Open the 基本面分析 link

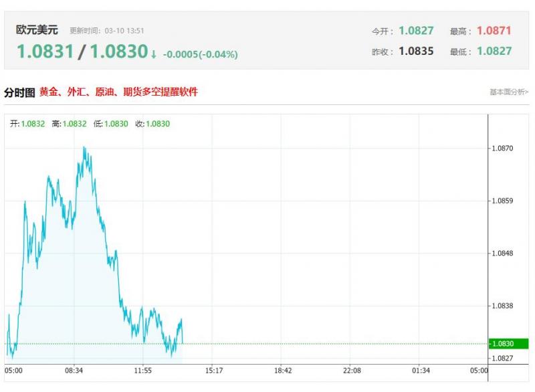[x=509, y=92]
